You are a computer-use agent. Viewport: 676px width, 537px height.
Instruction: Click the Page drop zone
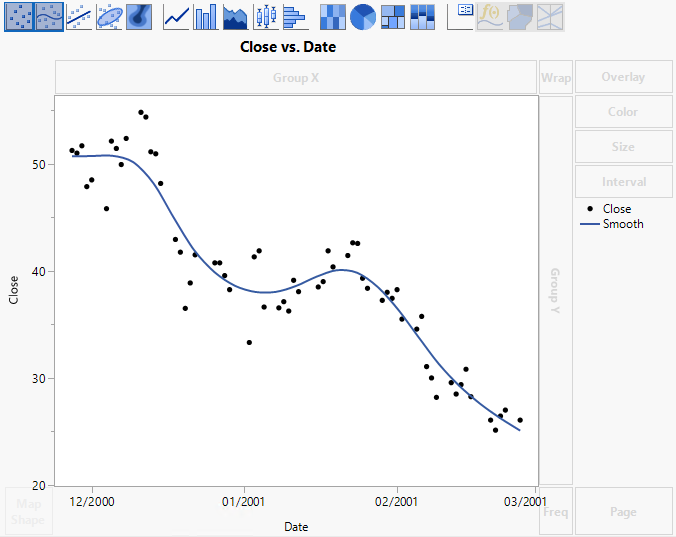point(623,511)
